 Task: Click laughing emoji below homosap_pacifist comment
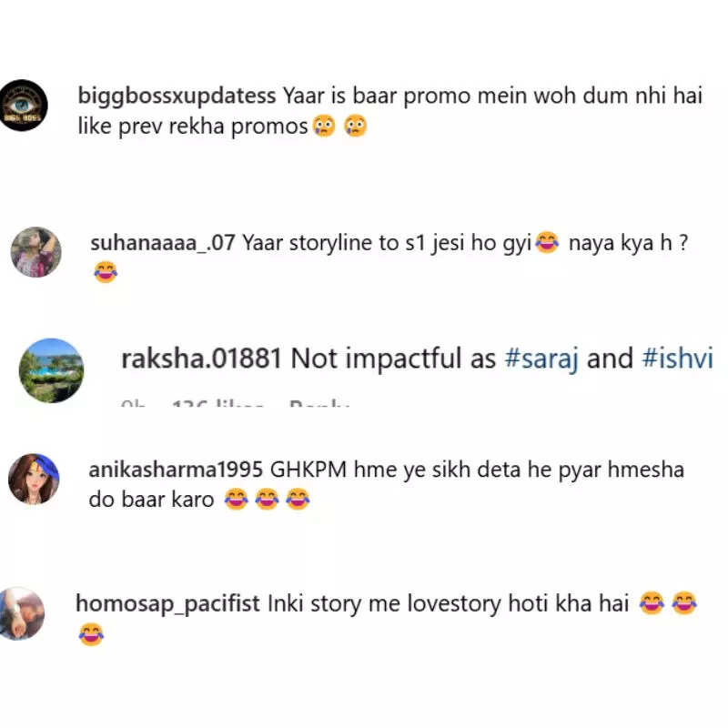92,634
